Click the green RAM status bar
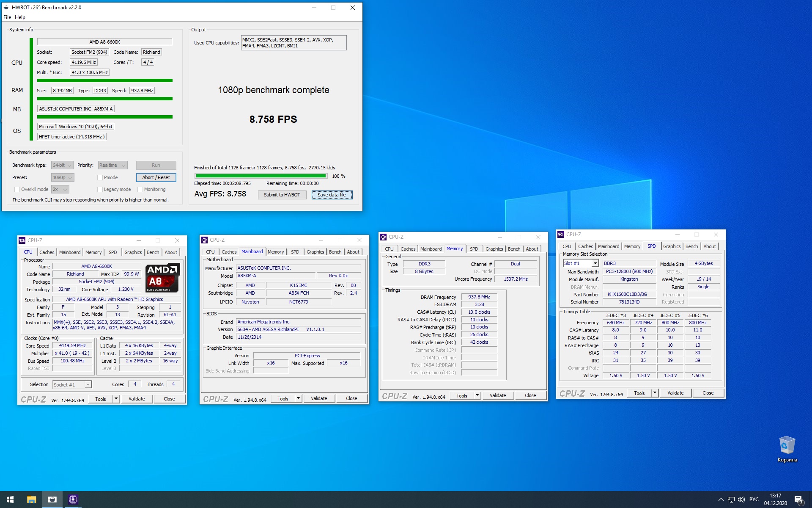Viewport: 812px width, 508px height. (x=105, y=99)
